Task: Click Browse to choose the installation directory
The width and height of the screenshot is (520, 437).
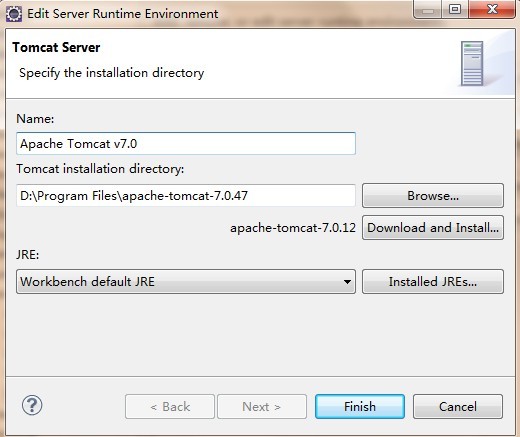Action: pos(433,195)
